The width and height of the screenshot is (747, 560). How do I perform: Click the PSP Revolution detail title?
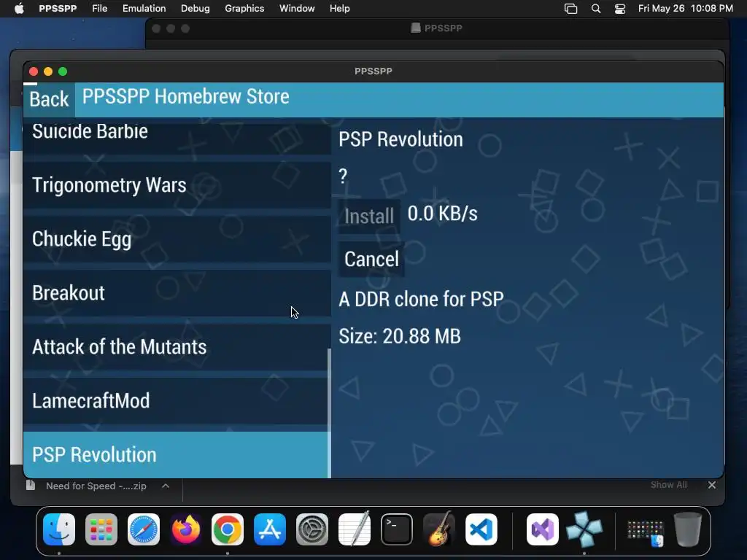[x=400, y=139]
